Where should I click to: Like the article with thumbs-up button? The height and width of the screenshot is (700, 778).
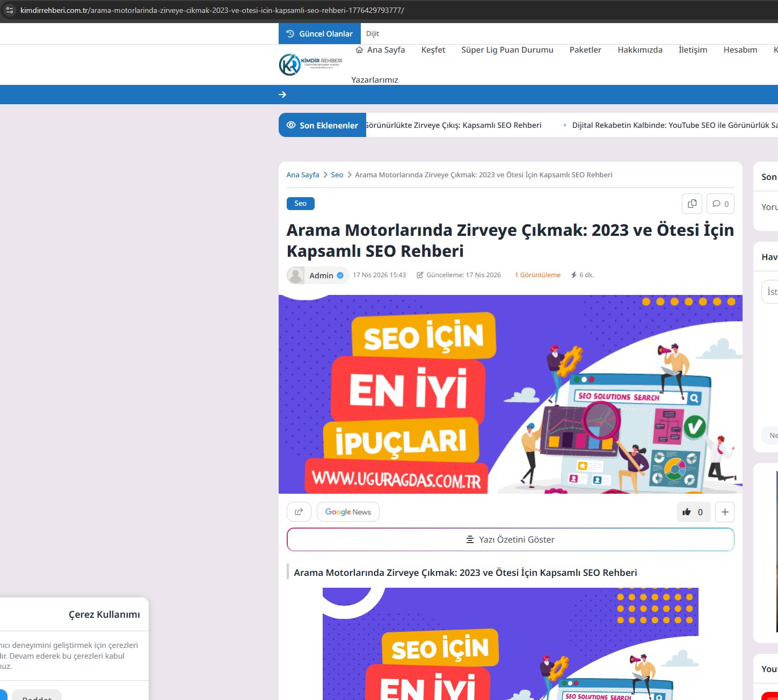click(694, 512)
